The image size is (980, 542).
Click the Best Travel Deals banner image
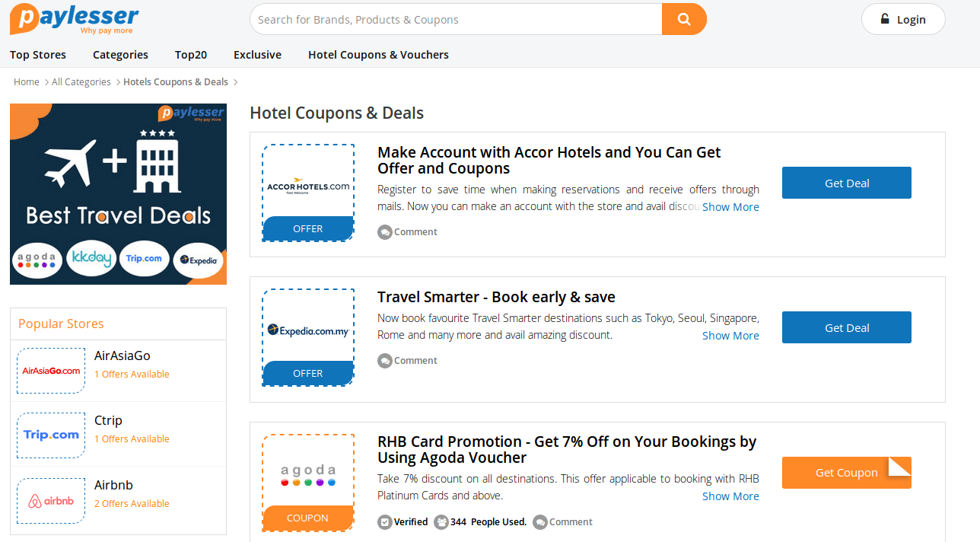click(118, 194)
